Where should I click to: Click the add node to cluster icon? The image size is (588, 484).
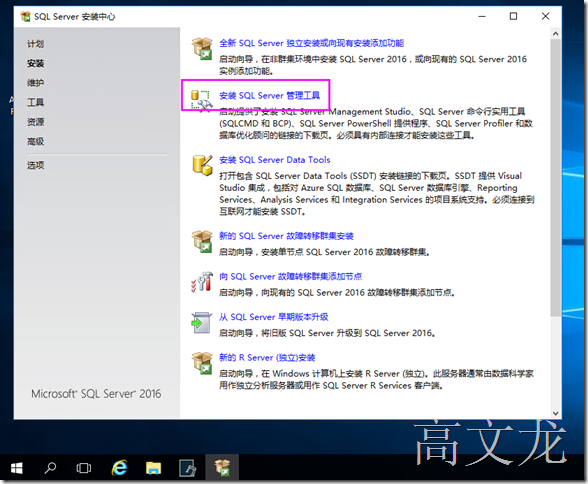[202, 282]
